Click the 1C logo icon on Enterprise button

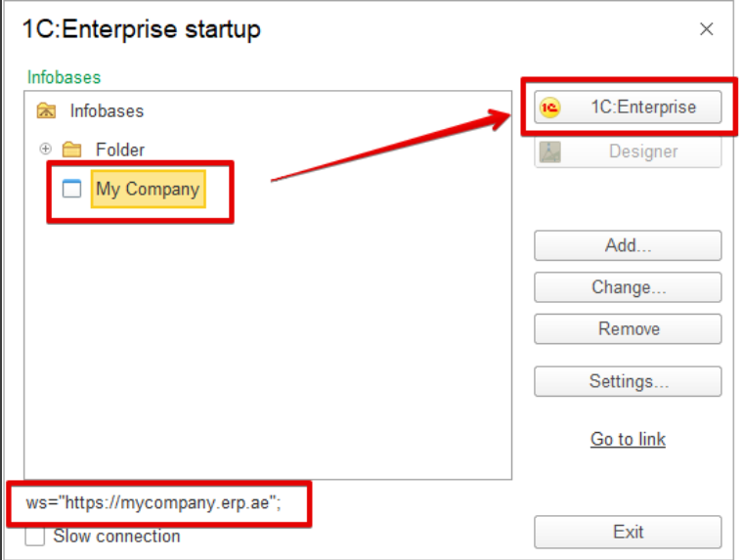549,108
